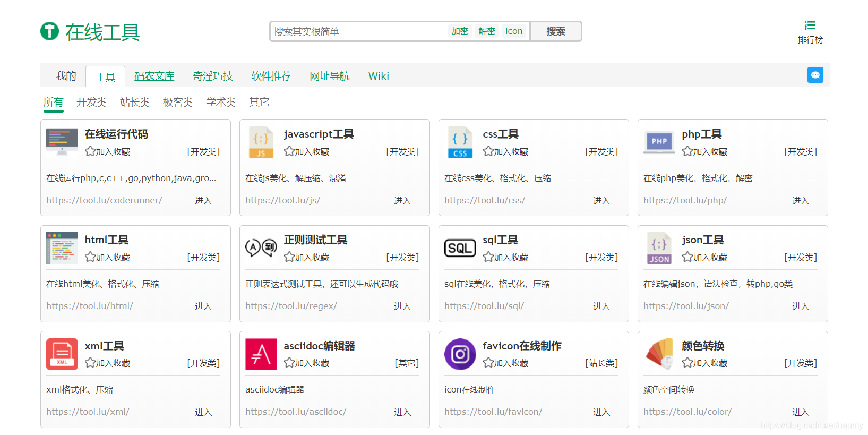The height and width of the screenshot is (435, 868).
Task: Click 进入 on the html工具 card
Action: tap(203, 306)
